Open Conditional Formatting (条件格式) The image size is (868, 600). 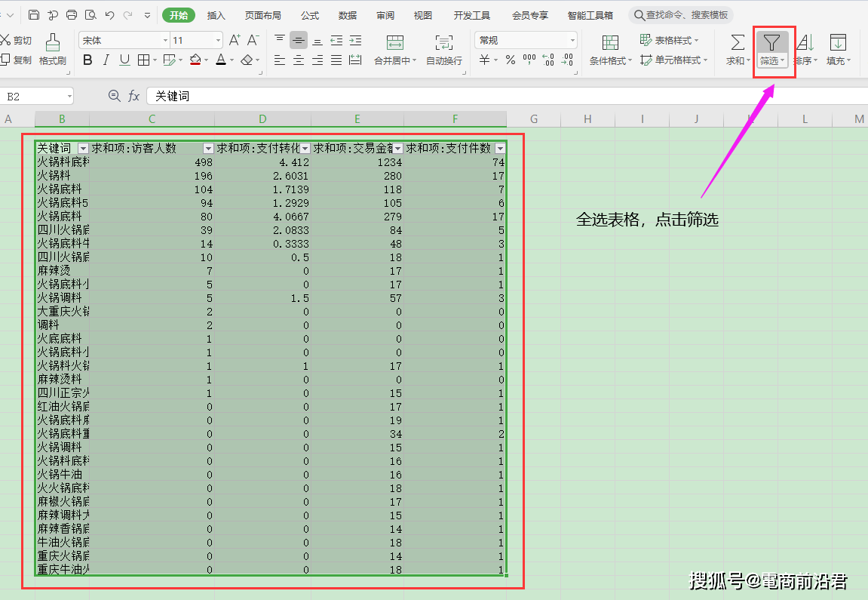(x=610, y=50)
